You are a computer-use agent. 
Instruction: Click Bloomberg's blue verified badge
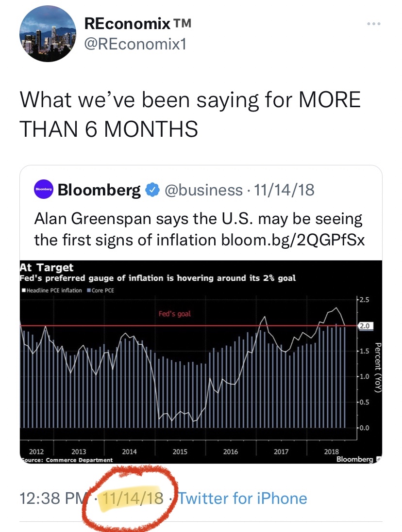[x=152, y=190]
